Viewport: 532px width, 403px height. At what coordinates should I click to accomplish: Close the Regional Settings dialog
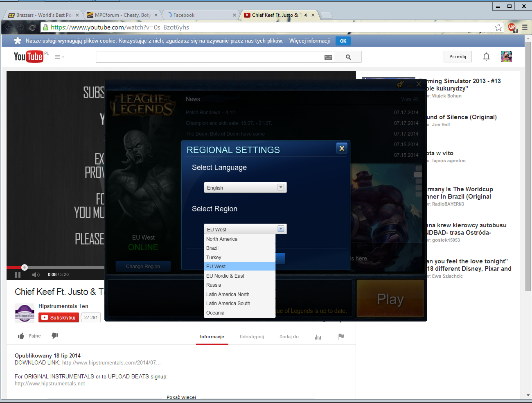342,148
